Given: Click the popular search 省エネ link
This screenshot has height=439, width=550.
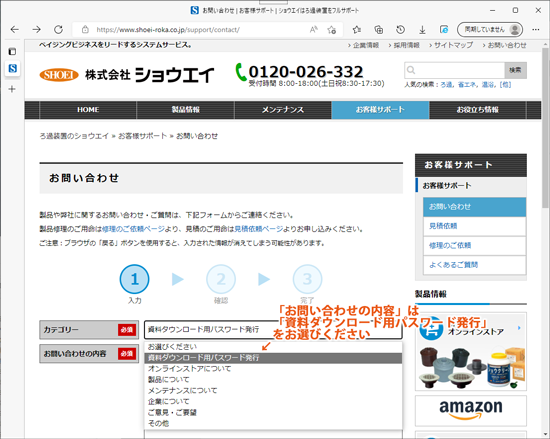Looking at the screenshot, I should coord(467,85).
